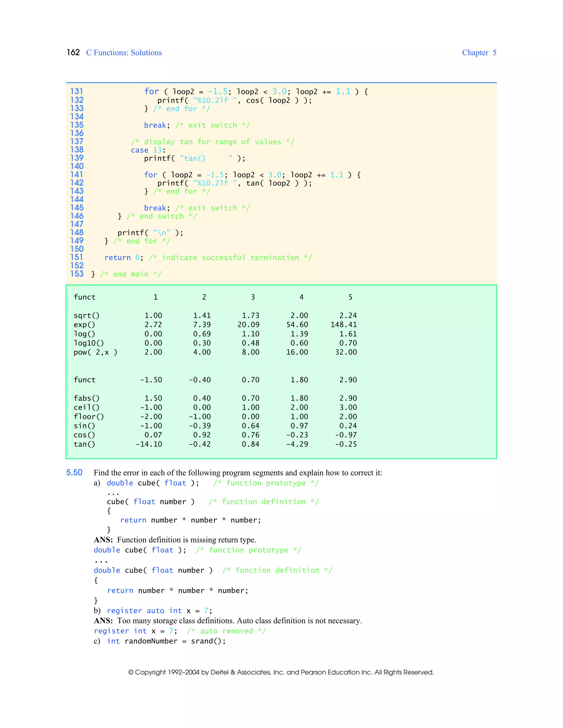Click the 'floor()' row label
The height and width of the screenshot is (728, 563).
[x=89, y=417]
